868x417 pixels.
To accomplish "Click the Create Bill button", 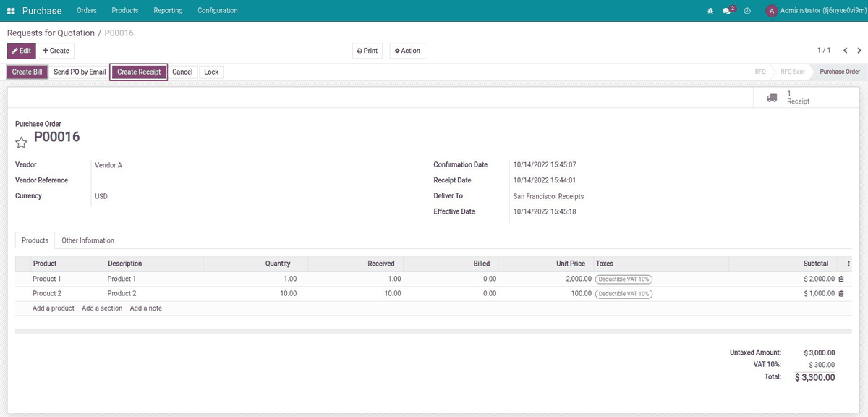I will coord(27,72).
